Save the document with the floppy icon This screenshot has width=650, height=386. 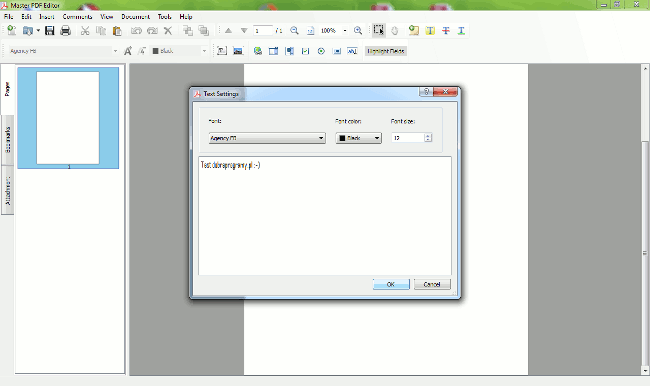click(50, 30)
